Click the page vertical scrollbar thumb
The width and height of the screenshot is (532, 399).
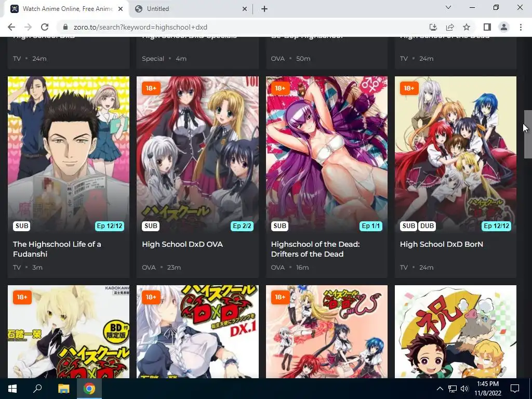coord(528,134)
